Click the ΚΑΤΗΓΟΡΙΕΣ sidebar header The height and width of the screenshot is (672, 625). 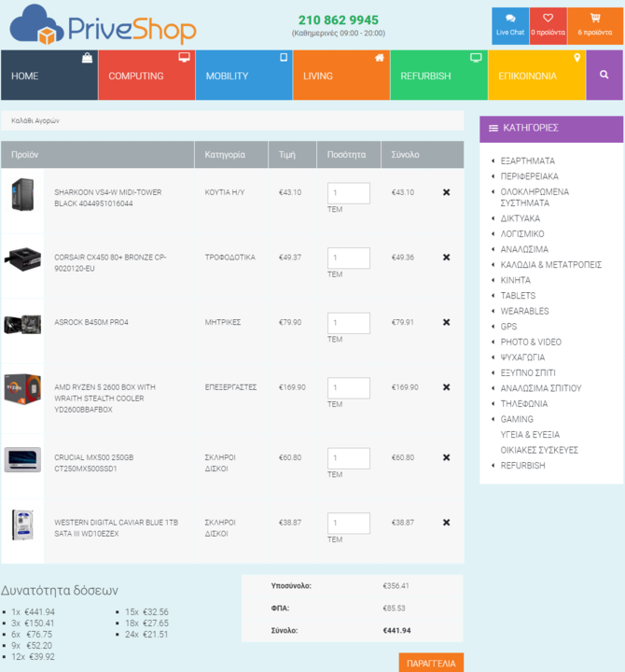tap(551, 129)
